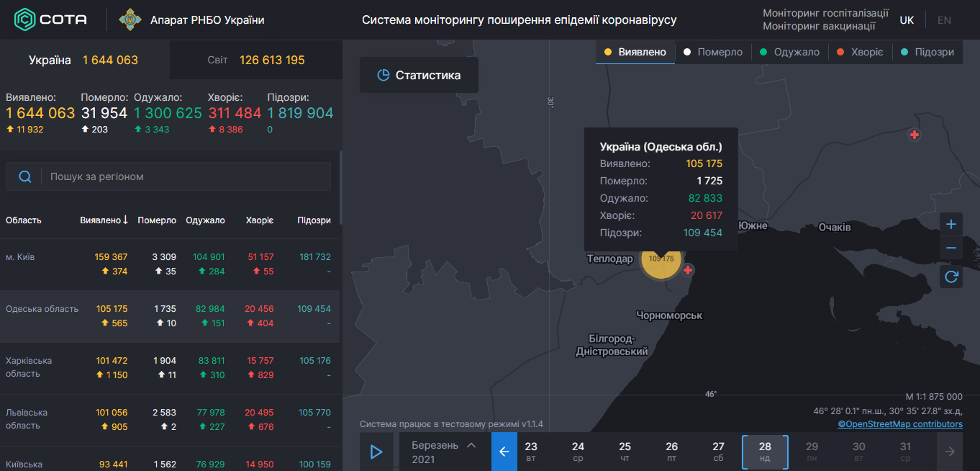Select the Хворіє tab above map
This screenshot has width=980, height=471.
point(860,52)
